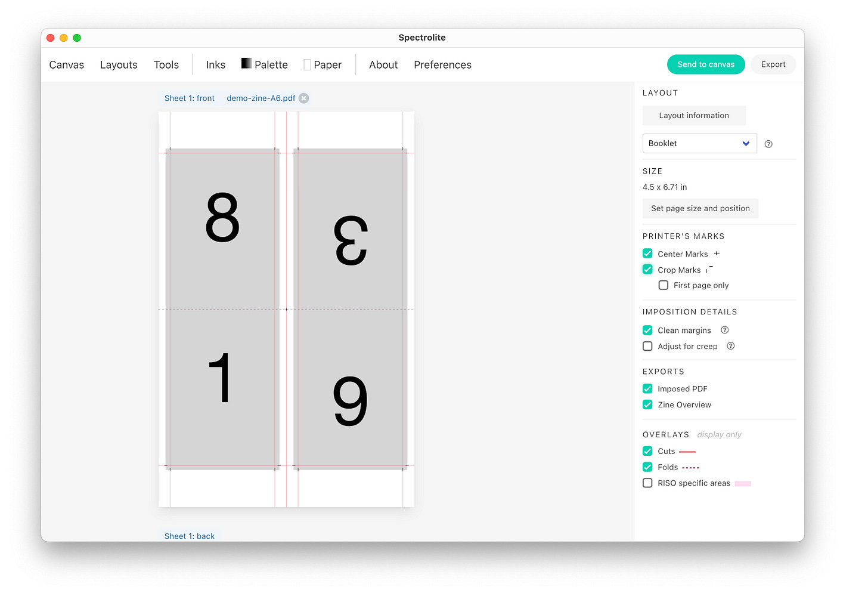Viewport: 868px width, 590px height.
Task: Open the About tab
Action: [383, 64]
